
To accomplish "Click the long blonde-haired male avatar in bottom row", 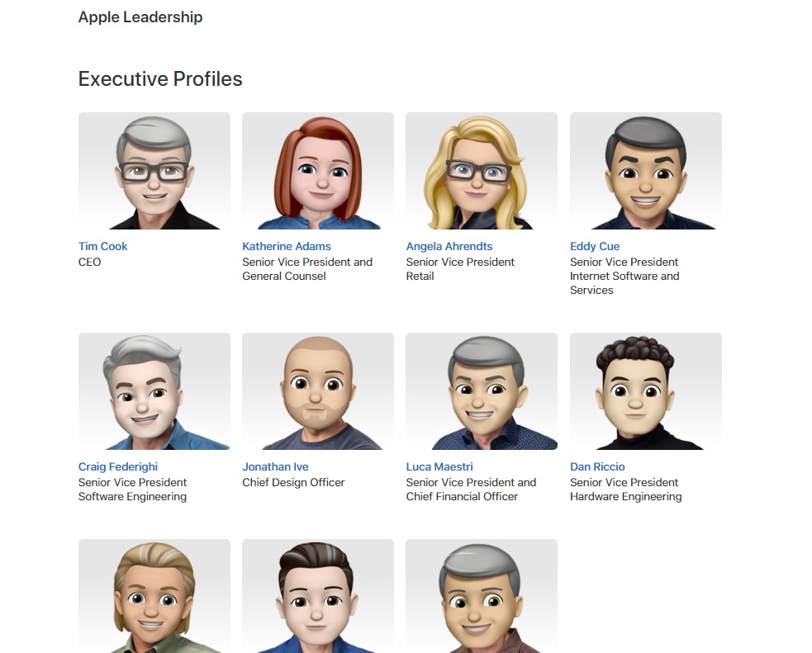I will (x=154, y=596).
